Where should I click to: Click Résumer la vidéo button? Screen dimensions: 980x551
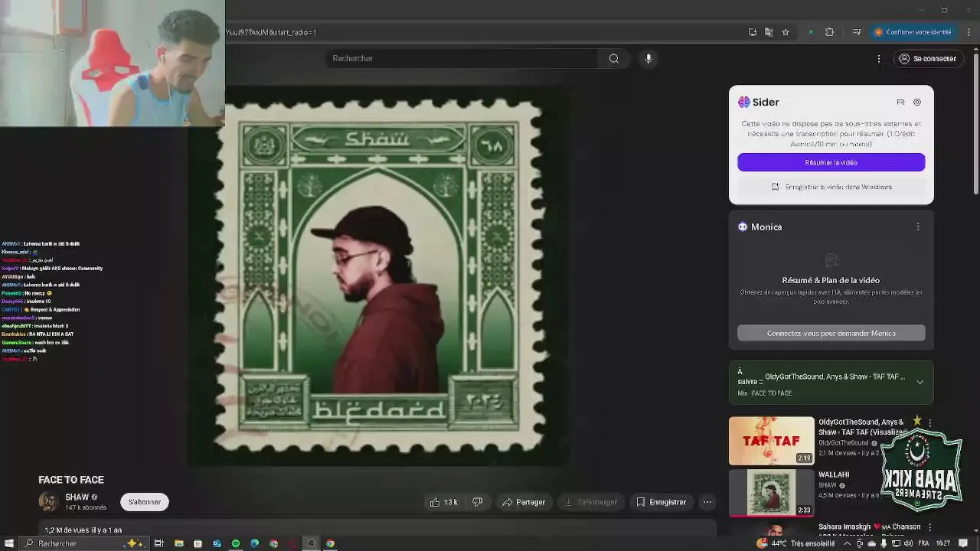[831, 162]
